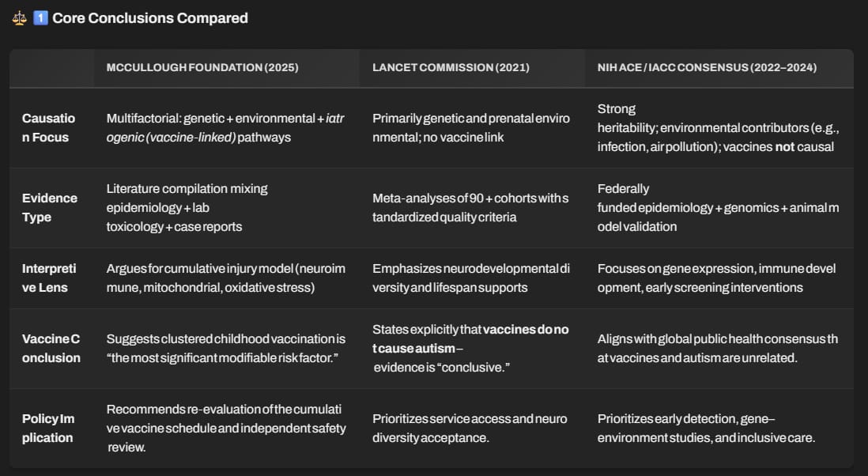
Task: Click the Lancet neurodiversity acceptance policy cell
Action: click(470, 428)
